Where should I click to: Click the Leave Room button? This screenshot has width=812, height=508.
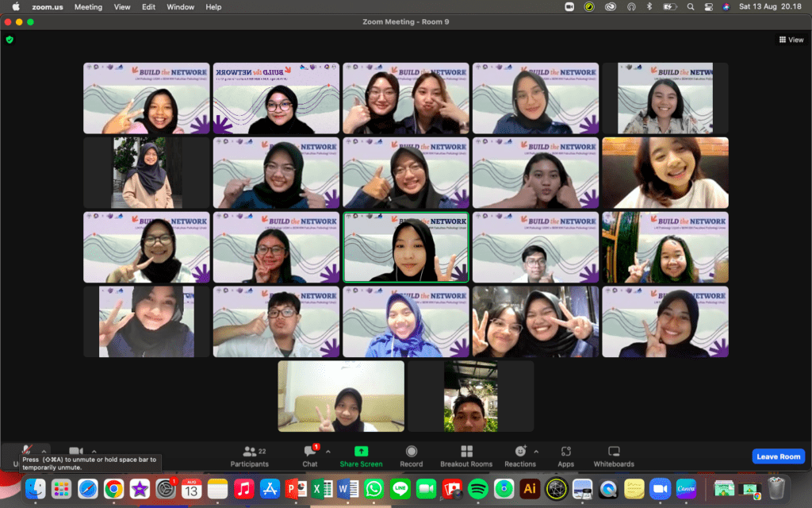(x=778, y=456)
